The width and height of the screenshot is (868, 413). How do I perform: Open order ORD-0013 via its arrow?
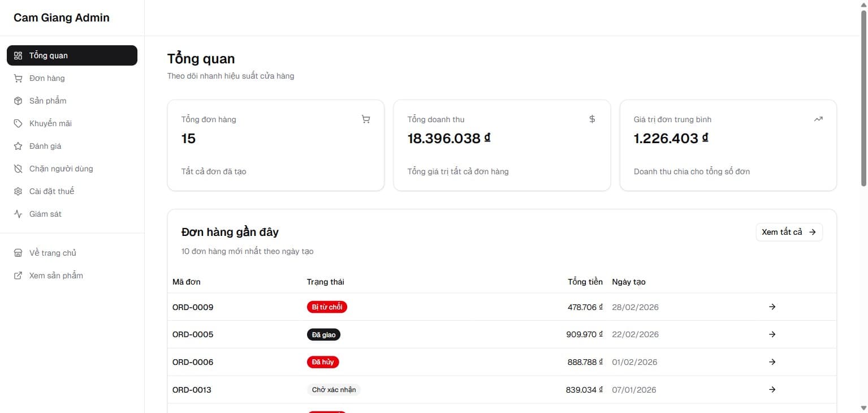click(x=772, y=389)
